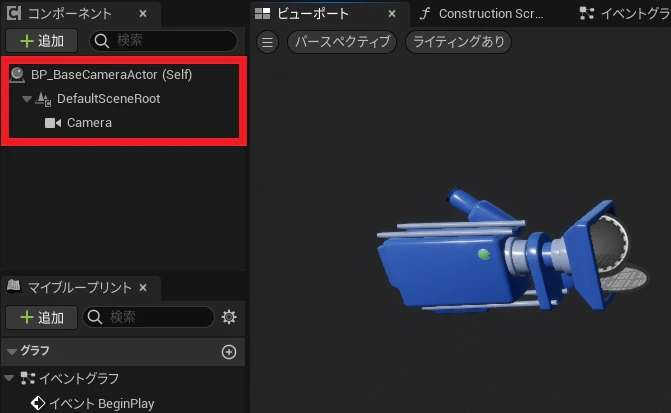Screen dimensions: 671x413
Task: Click the graph icon beside Event Graph entry
Action: click(x=28, y=378)
